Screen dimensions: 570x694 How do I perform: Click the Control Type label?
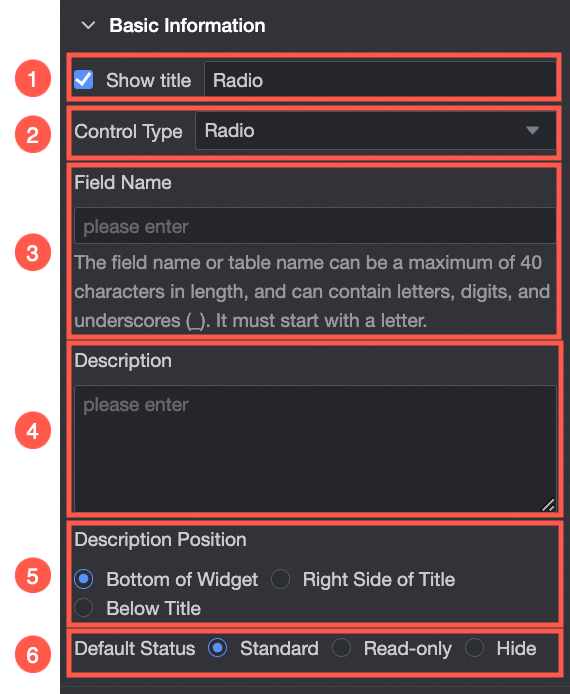(128, 131)
